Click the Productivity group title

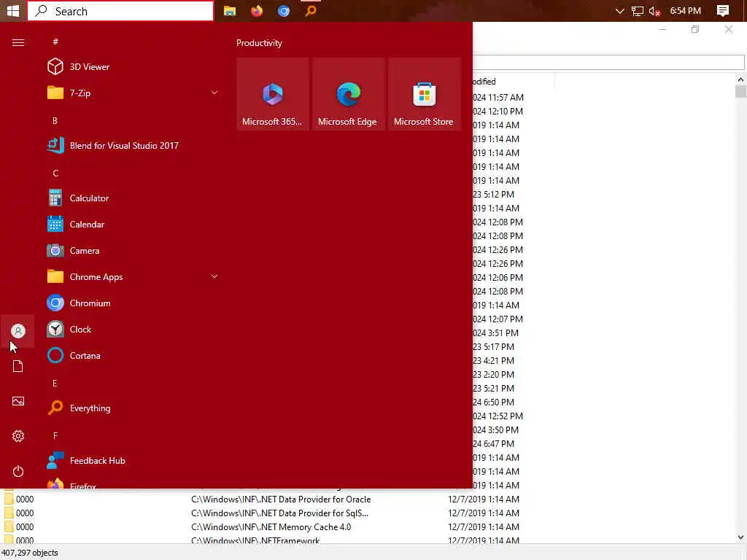[259, 43]
